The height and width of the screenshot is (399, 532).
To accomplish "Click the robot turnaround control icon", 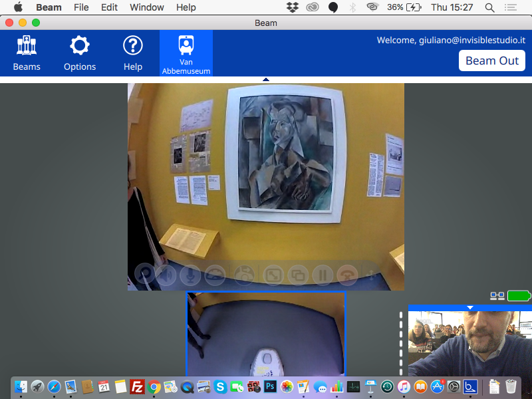I will click(244, 275).
